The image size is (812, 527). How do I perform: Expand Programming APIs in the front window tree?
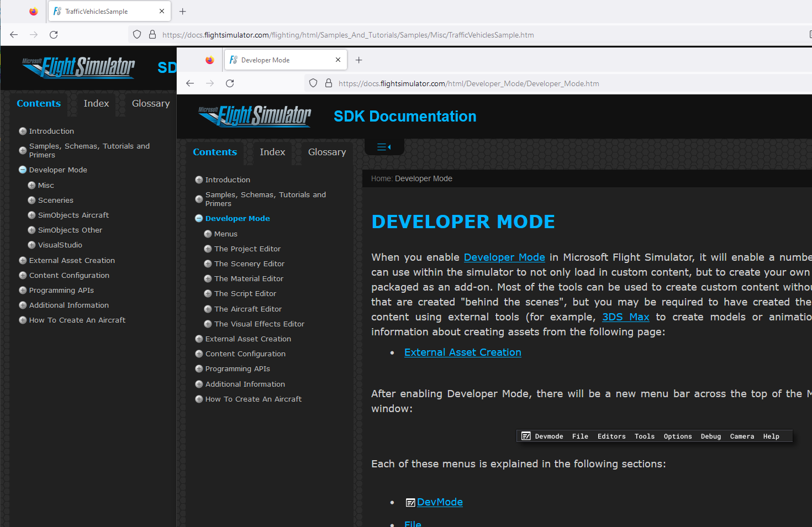coord(199,369)
